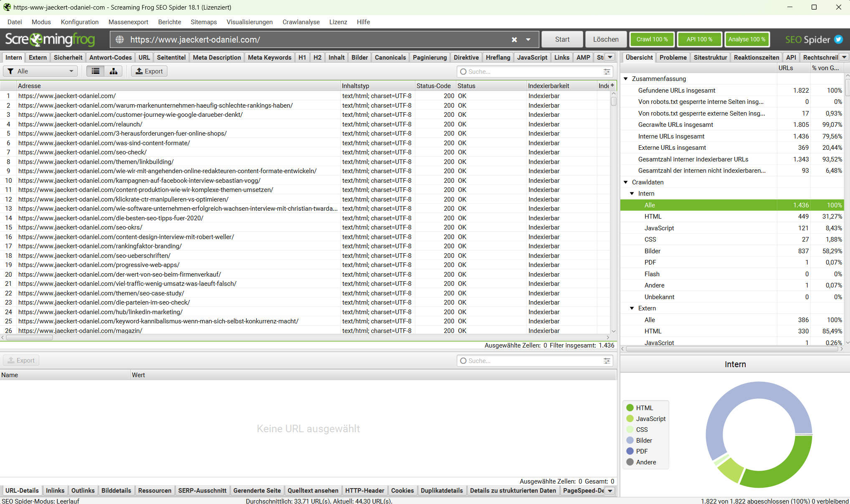This screenshot has width=850, height=504.
Task: Open the Inlinks bottom tab
Action: point(55,491)
